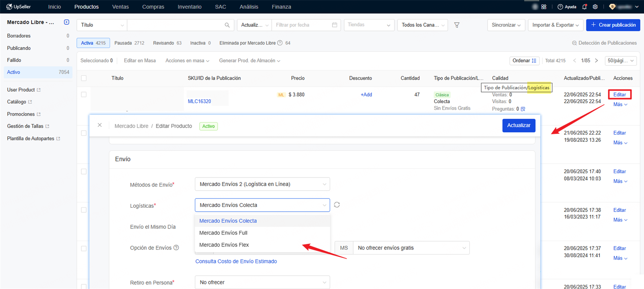
Task: Toggle the select-all checkbox in table header
Action: point(84,78)
